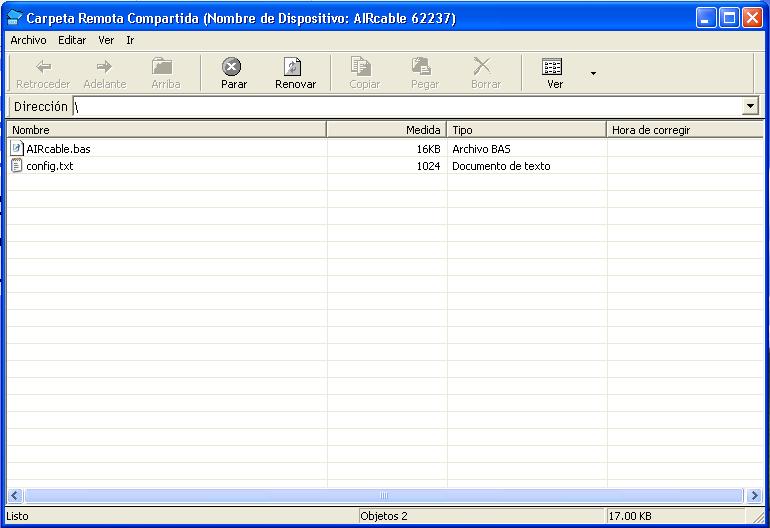Stop loading with the Parar icon
This screenshot has width=770, height=528.
coord(231,66)
